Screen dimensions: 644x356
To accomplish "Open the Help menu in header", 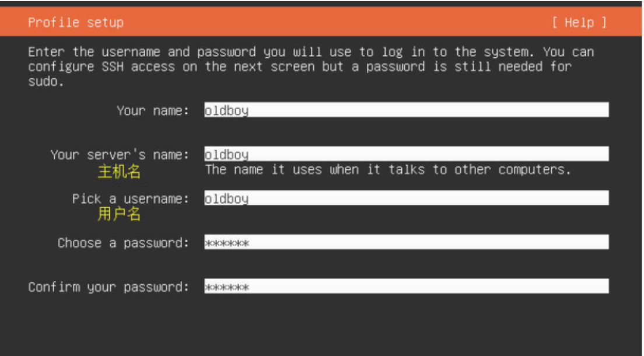I will click(579, 22).
